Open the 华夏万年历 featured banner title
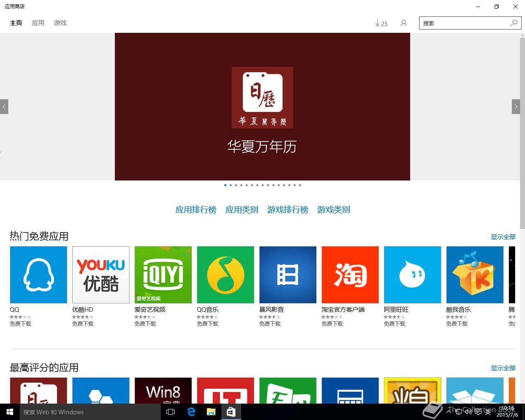The image size is (525, 420). (262, 146)
